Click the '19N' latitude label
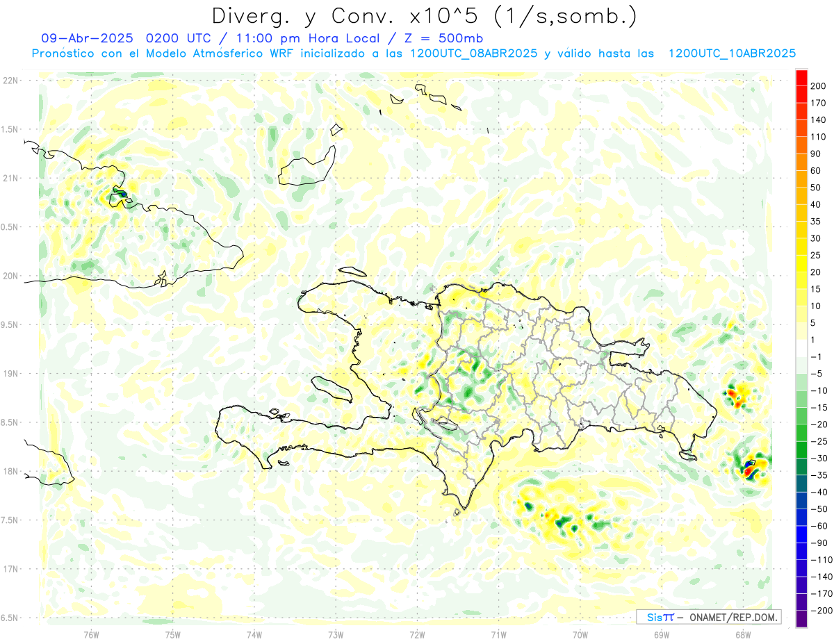 (10, 374)
